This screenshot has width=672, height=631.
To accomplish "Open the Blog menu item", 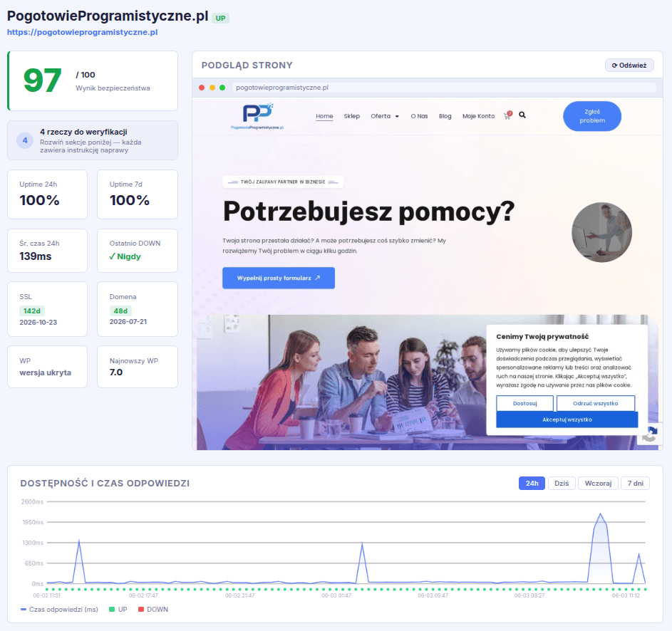I will pos(445,116).
